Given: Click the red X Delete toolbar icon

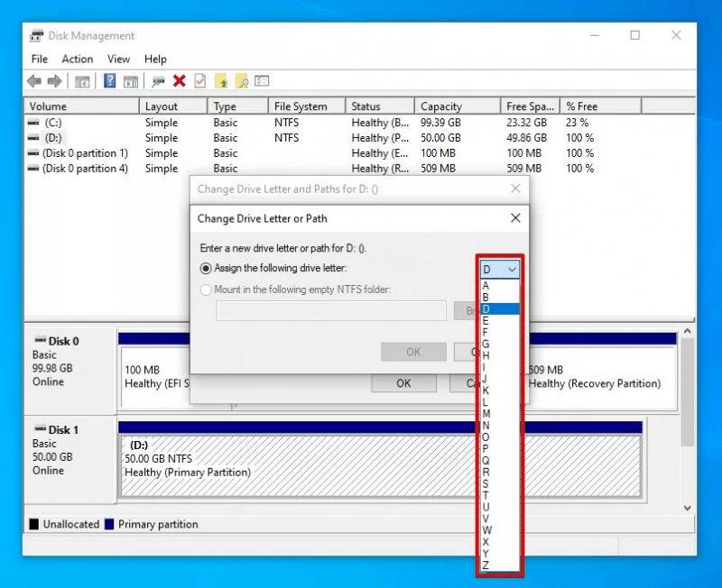Looking at the screenshot, I should (x=179, y=81).
